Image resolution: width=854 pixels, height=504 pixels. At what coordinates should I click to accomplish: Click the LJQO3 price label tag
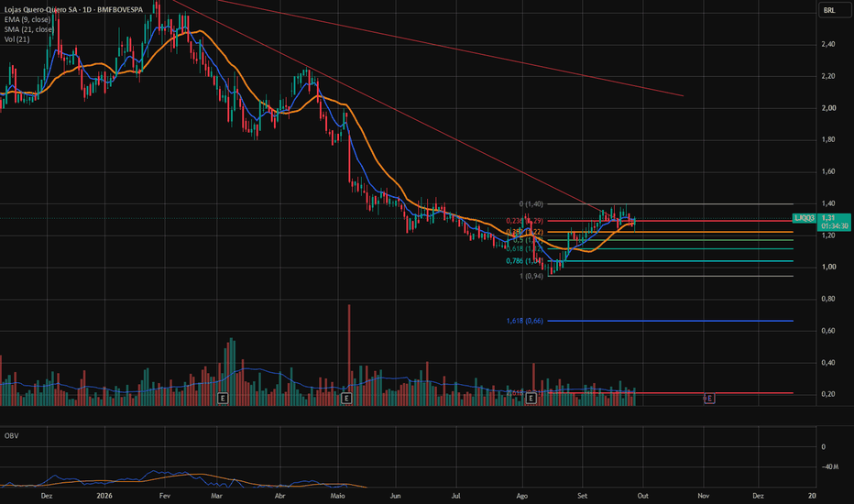point(805,218)
